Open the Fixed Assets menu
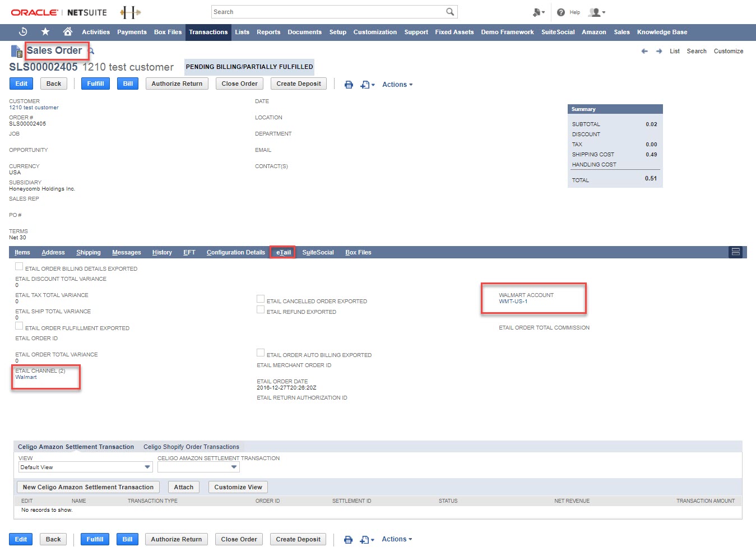Viewport: 756px width, 556px height. click(x=454, y=32)
